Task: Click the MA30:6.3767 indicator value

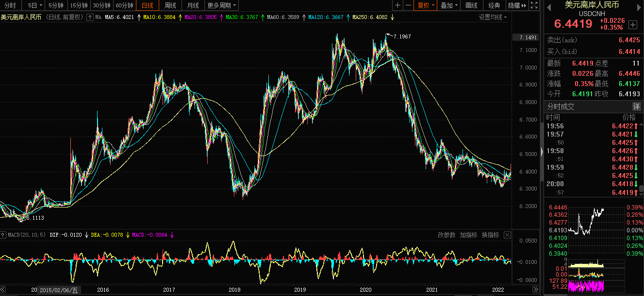Action: [x=242, y=17]
